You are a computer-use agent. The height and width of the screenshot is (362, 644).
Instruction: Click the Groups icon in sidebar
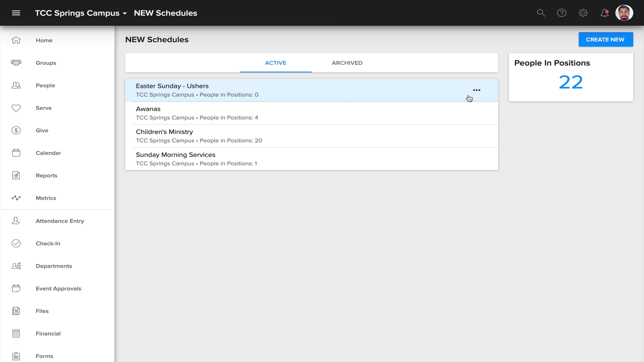point(16,63)
